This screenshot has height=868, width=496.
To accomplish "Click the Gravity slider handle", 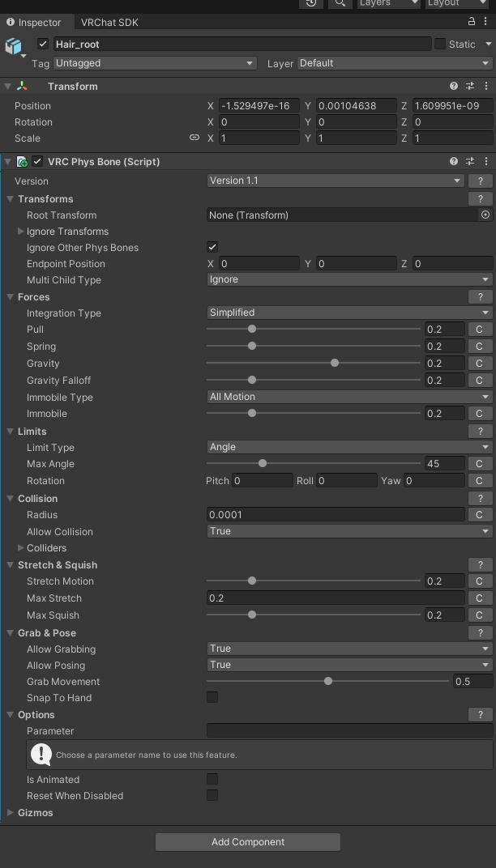I will (x=335, y=363).
